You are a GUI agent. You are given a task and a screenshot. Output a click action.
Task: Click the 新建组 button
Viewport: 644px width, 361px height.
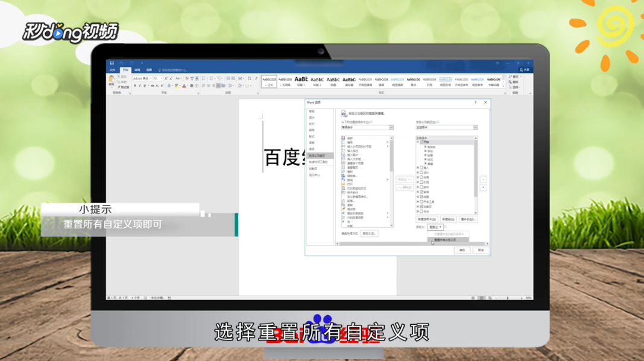click(x=449, y=219)
